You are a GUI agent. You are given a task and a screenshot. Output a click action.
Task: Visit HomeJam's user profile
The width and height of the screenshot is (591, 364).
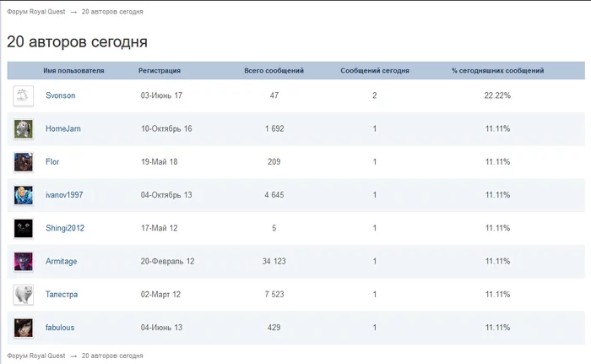pyautogui.click(x=63, y=128)
